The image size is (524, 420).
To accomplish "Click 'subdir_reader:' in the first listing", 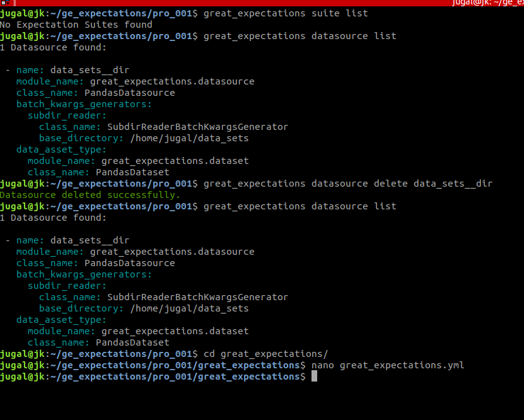I will click(x=67, y=115).
